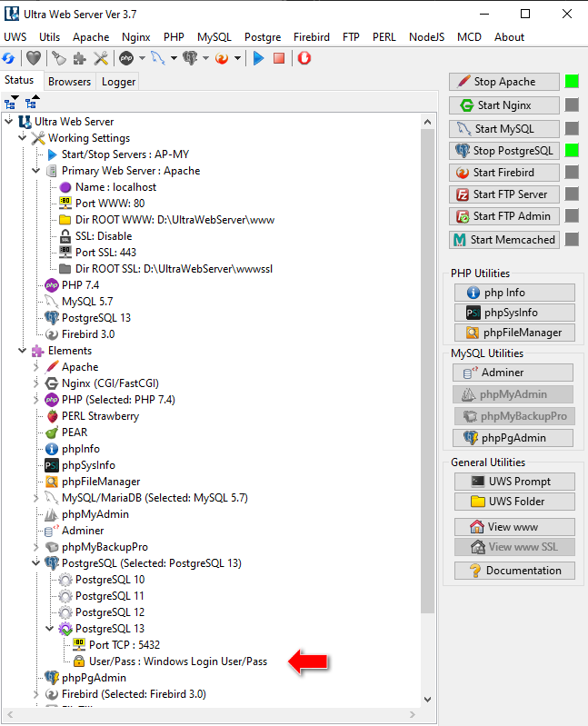Click the puzzle piece elements toolbar icon

(x=80, y=58)
